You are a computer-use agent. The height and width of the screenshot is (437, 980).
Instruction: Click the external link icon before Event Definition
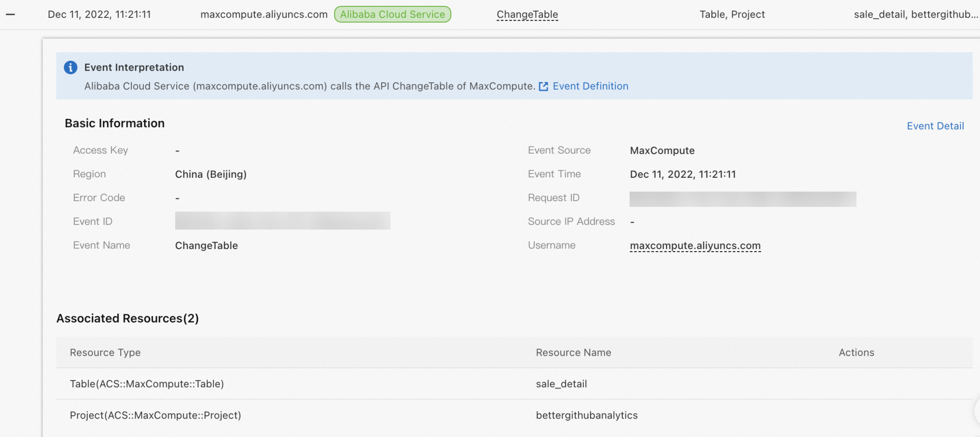point(544,87)
